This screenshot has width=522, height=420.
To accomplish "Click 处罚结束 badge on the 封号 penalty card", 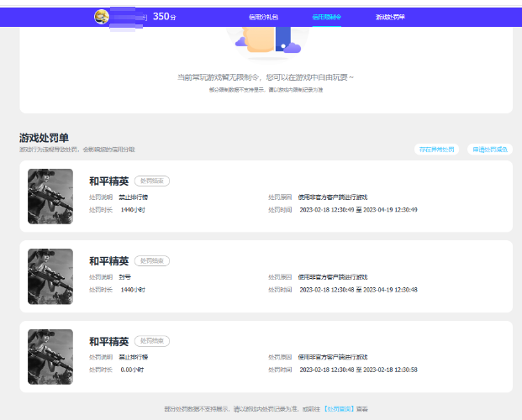I will coord(152,261).
